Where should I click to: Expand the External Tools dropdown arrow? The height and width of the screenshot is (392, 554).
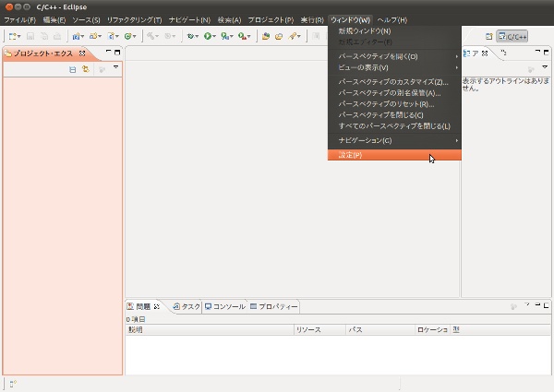[x=249, y=36]
